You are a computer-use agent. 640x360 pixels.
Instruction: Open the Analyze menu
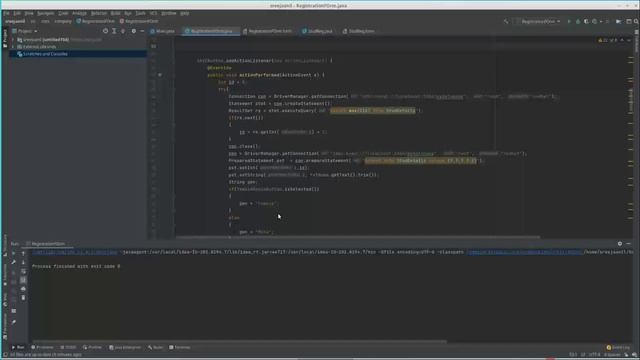click(79, 13)
